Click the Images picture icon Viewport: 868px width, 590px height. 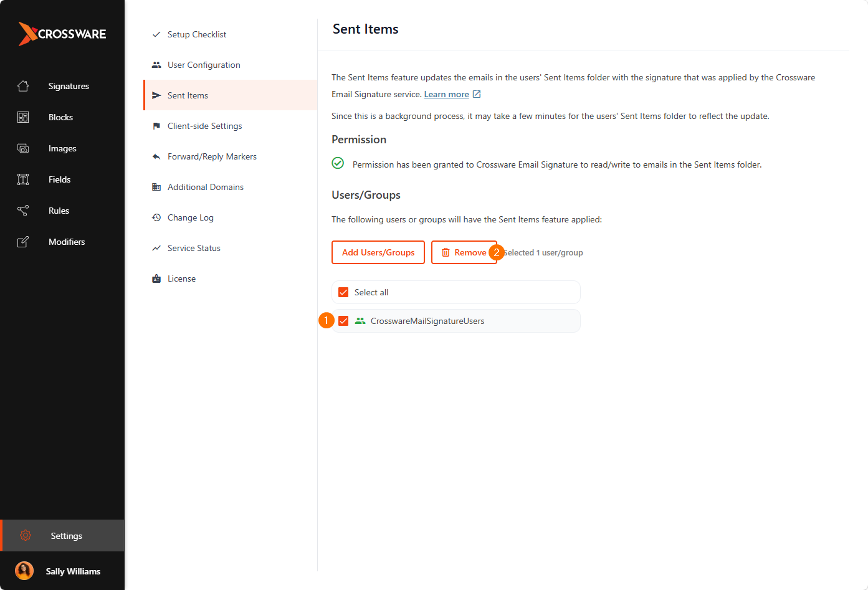(x=23, y=148)
